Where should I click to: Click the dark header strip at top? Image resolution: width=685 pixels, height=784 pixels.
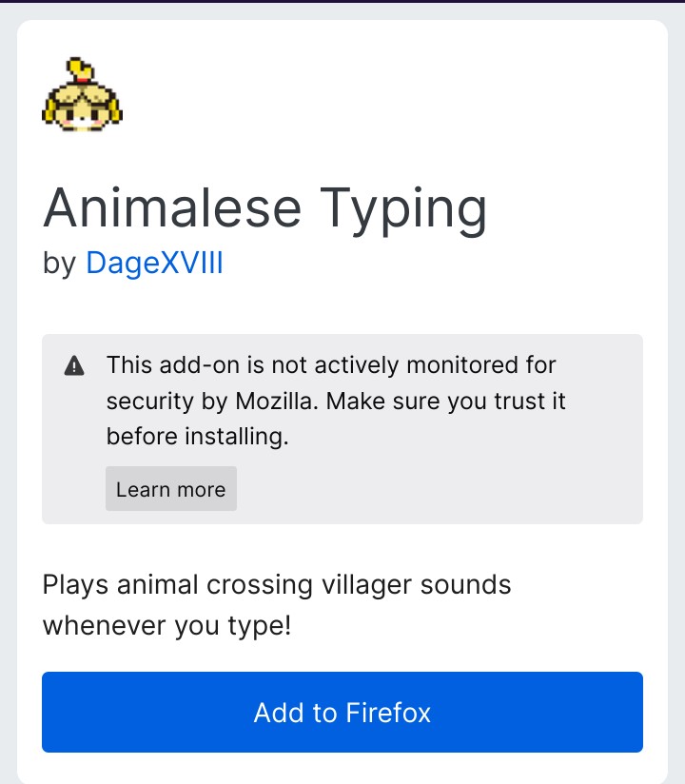[x=342, y=2]
